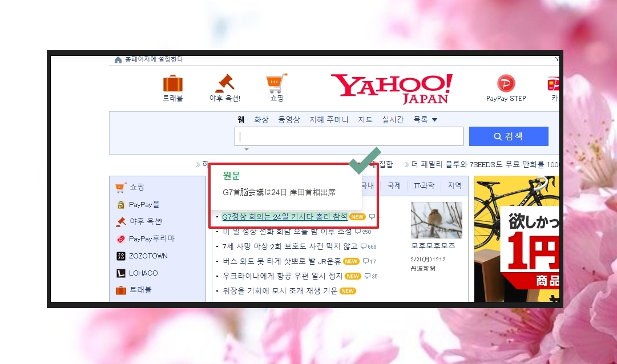Image resolution: width=617 pixels, height=364 pixels.
Task: Select the 국제 news tab
Action: click(x=394, y=185)
